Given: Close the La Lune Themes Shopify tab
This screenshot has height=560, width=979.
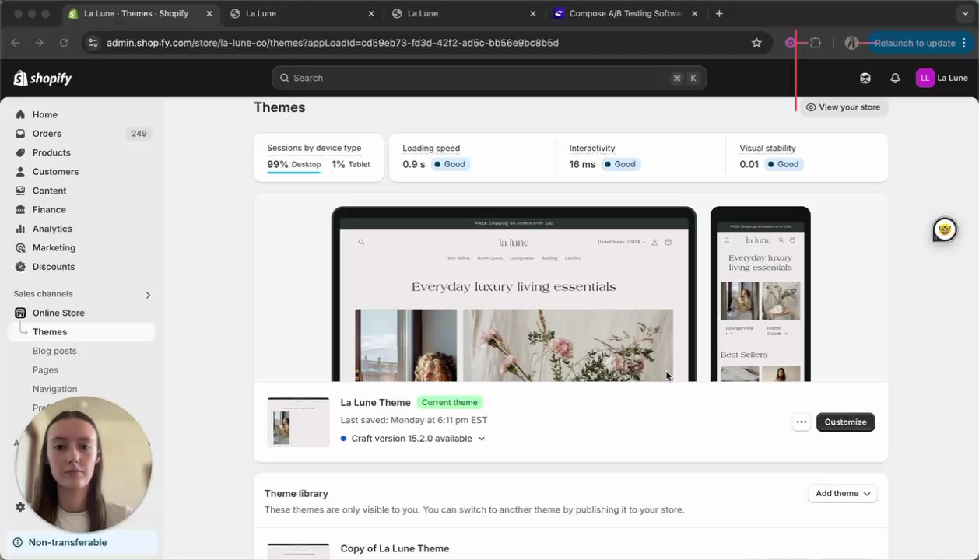Looking at the screenshot, I should (209, 14).
